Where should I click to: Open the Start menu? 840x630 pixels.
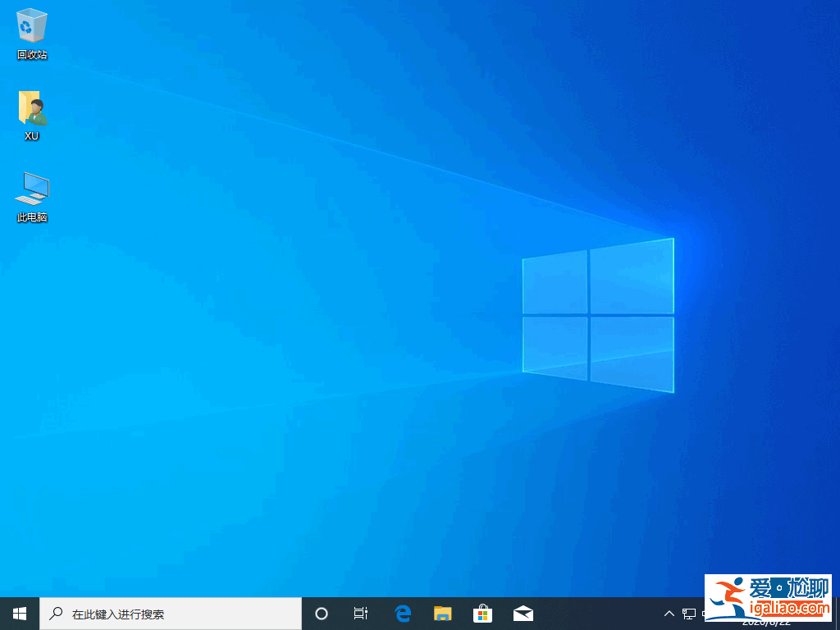[18, 613]
